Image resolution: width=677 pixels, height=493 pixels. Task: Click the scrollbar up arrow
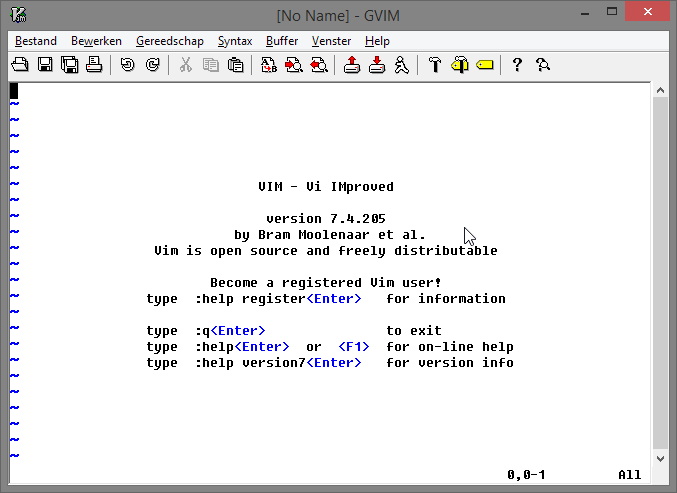(x=660, y=90)
